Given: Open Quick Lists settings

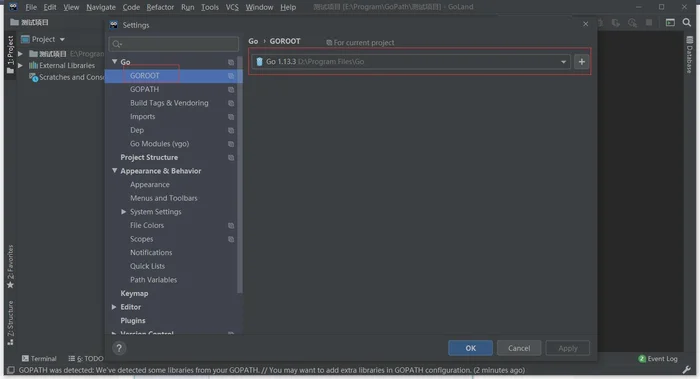Looking at the screenshot, I should 147,266.
